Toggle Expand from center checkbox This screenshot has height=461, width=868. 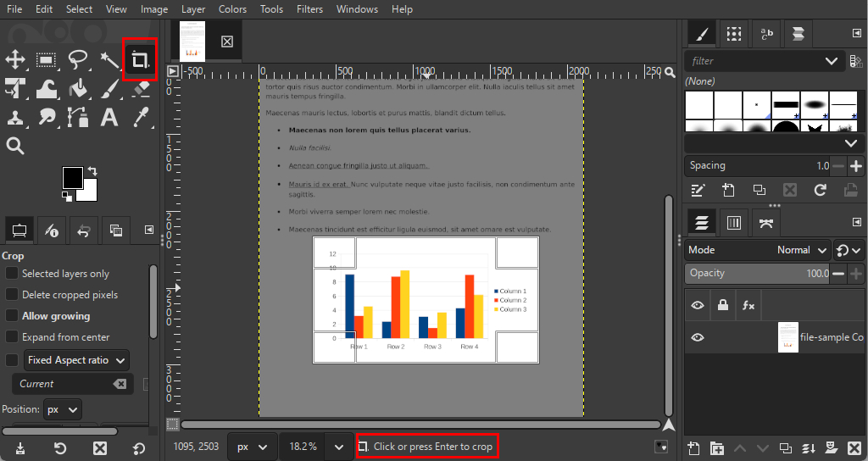coord(12,336)
